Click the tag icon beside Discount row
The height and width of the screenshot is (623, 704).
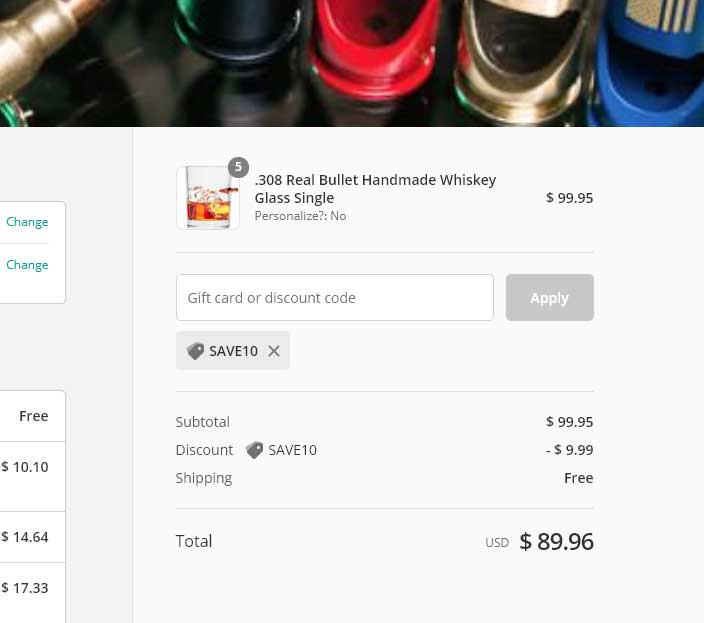[x=255, y=450]
